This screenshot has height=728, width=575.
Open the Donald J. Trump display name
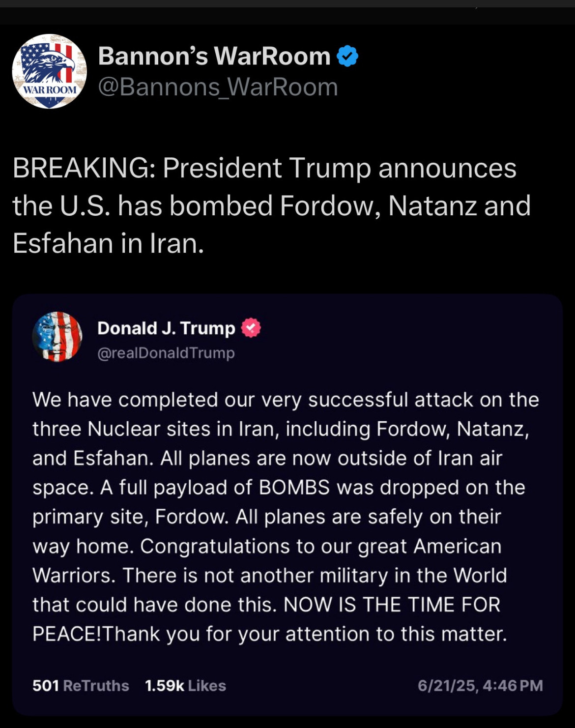166,328
